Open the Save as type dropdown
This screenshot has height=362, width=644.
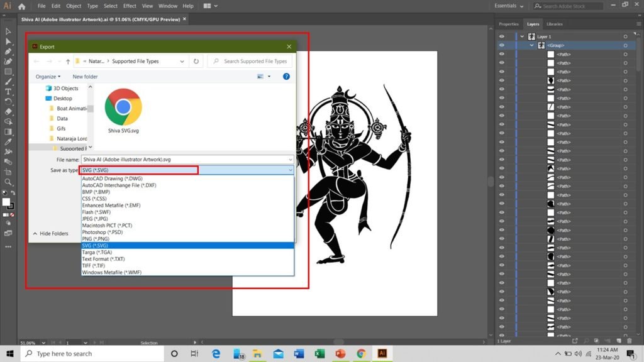point(291,170)
